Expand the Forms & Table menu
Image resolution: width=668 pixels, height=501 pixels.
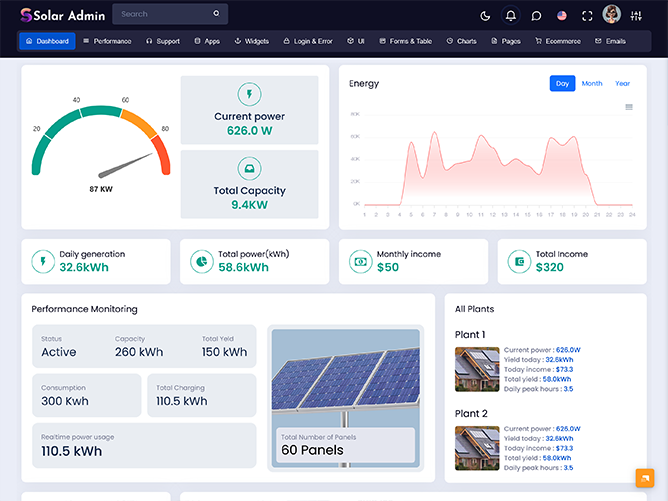coord(405,41)
